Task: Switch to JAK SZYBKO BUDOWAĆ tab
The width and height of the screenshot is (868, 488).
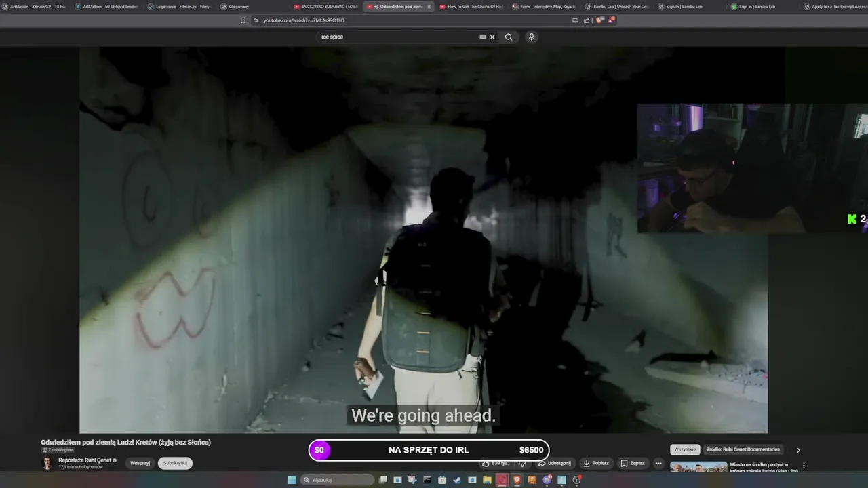Action: [325, 7]
